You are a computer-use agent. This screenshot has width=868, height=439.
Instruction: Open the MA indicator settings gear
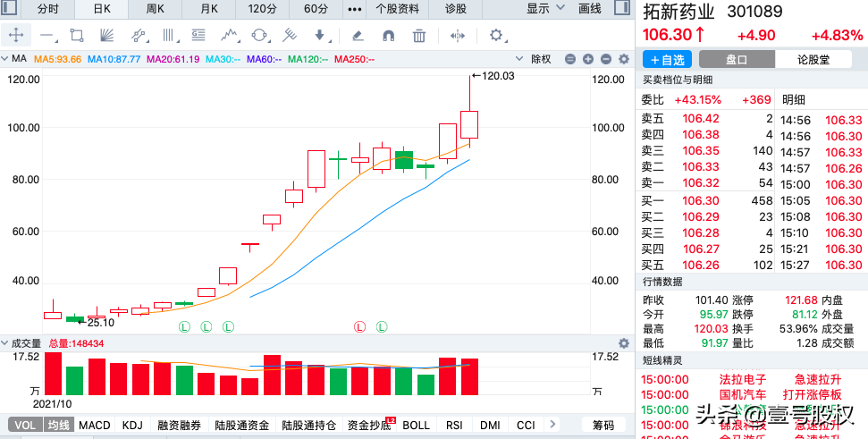[624, 59]
